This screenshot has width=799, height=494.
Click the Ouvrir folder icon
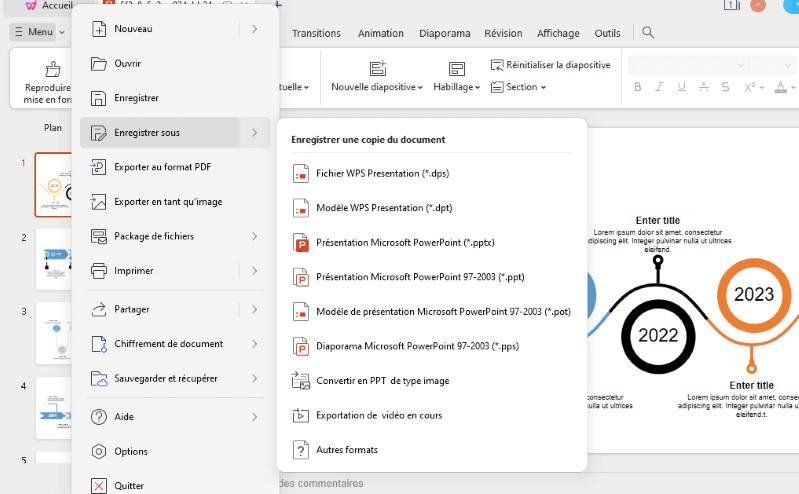(99, 64)
